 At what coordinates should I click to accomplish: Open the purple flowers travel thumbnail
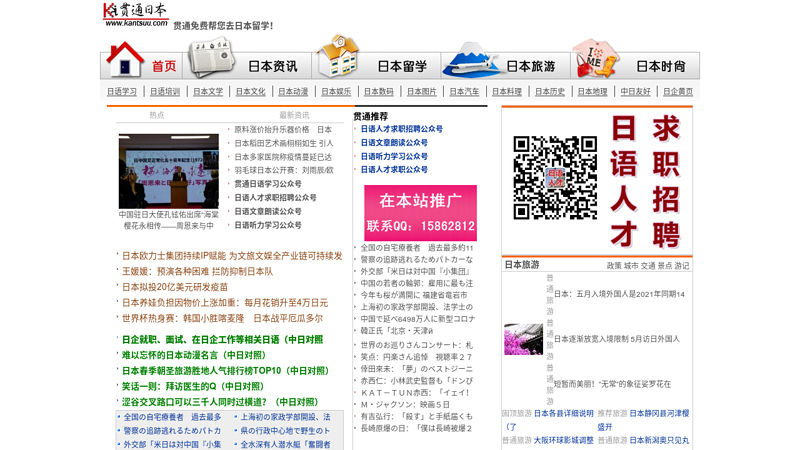[x=523, y=339]
